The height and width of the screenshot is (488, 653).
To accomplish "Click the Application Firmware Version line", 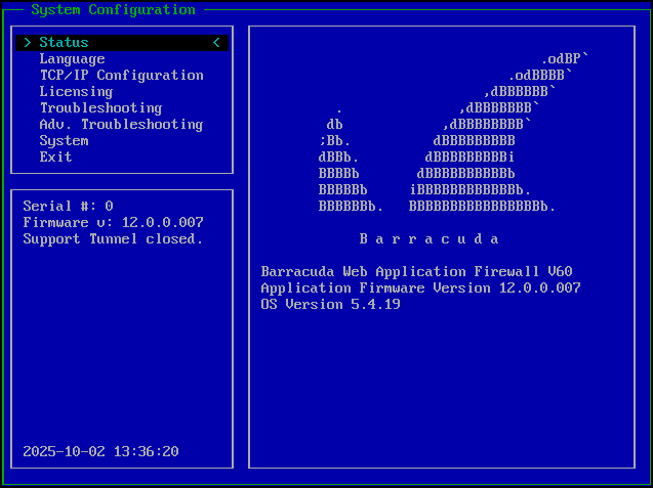I will [x=420, y=288].
